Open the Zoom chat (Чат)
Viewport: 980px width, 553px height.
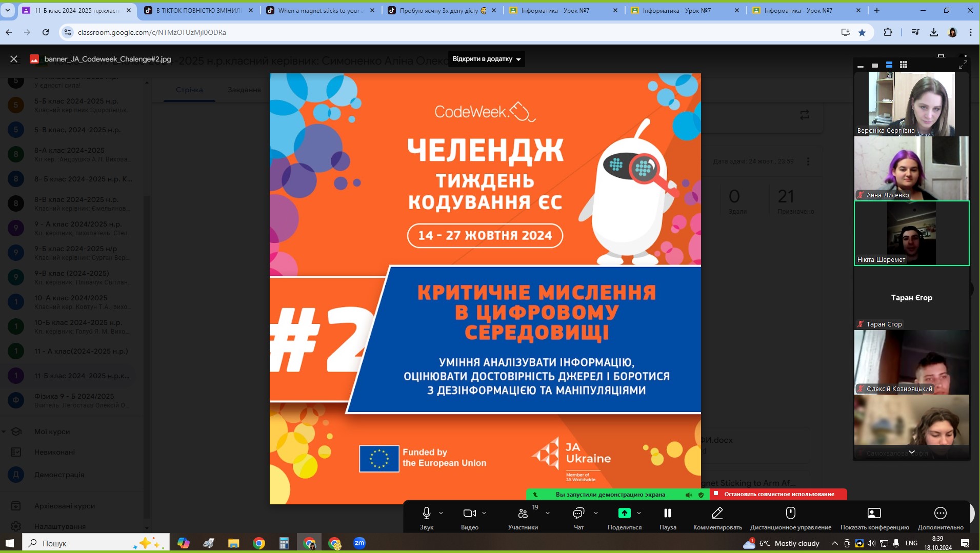pos(578,514)
